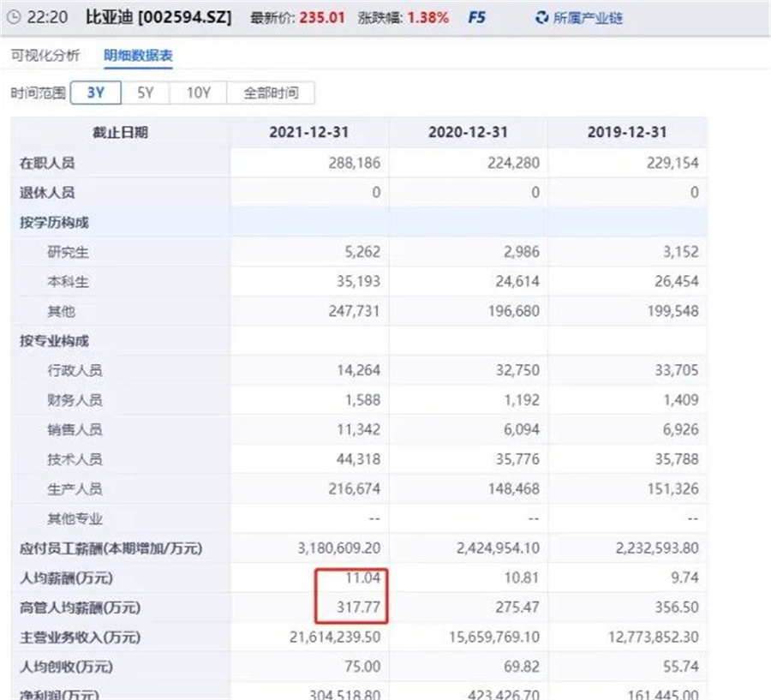The image size is (771, 700).
Task: Click the value 224,280 in 2020 column
Action: [514, 163]
